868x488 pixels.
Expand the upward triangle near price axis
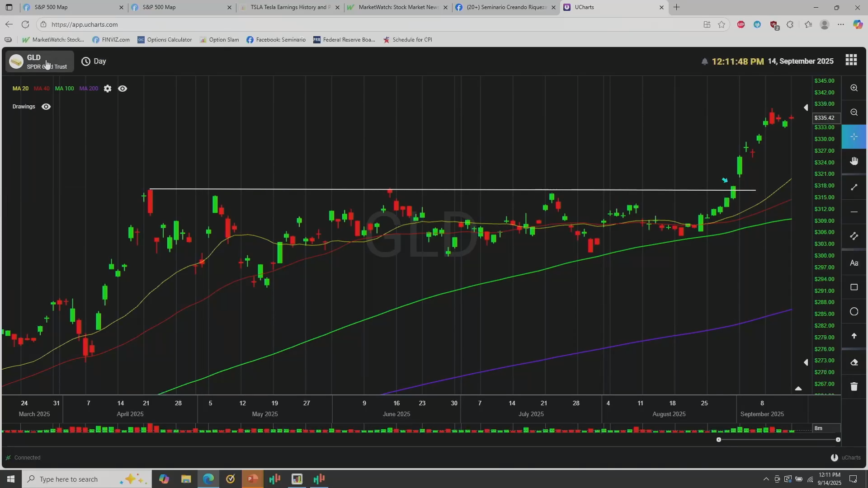(x=798, y=389)
